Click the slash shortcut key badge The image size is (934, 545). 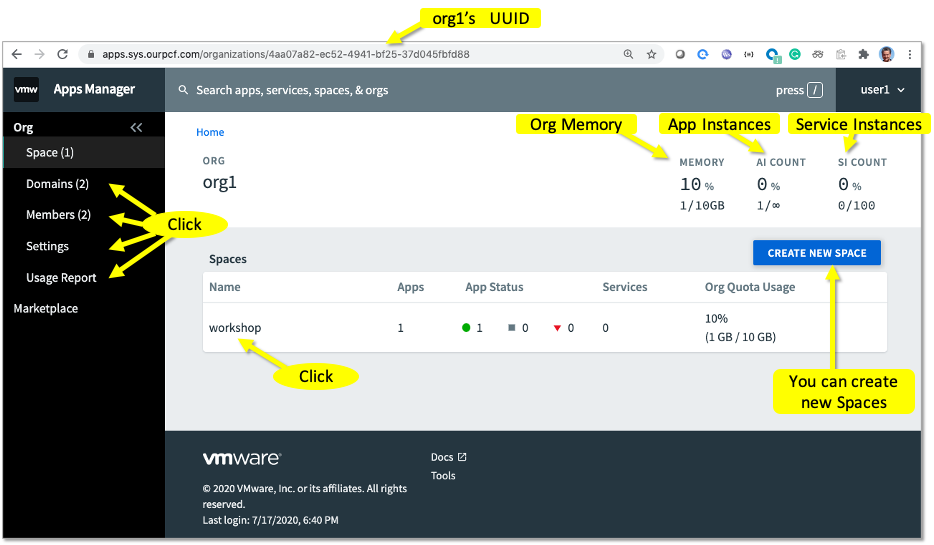814,90
